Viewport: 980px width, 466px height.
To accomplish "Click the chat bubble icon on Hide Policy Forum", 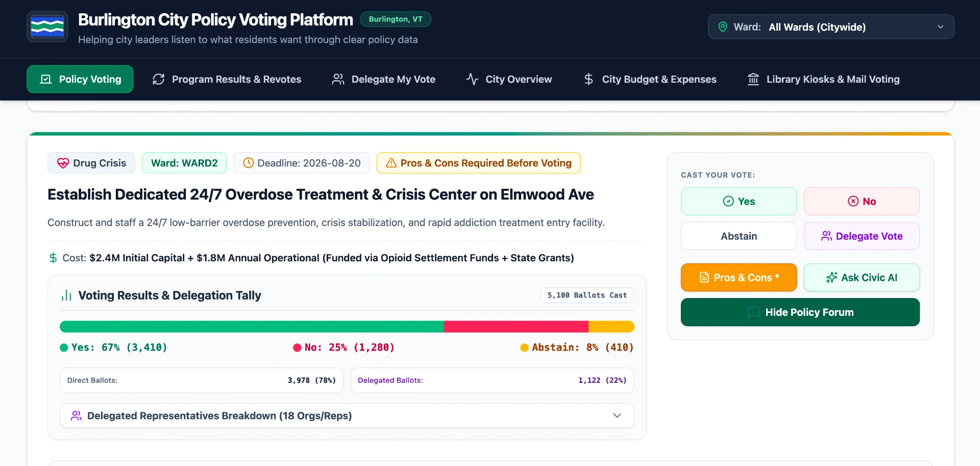I will (x=753, y=312).
